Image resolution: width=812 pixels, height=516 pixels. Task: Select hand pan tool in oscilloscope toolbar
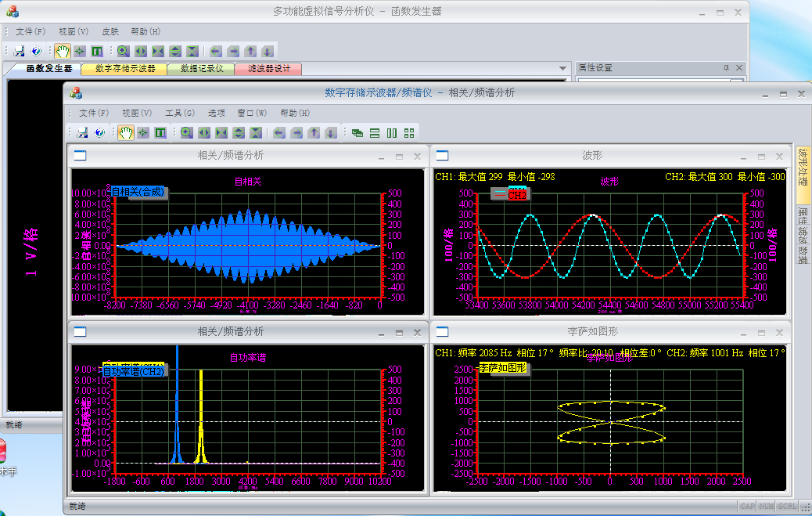[x=125, y=133]
